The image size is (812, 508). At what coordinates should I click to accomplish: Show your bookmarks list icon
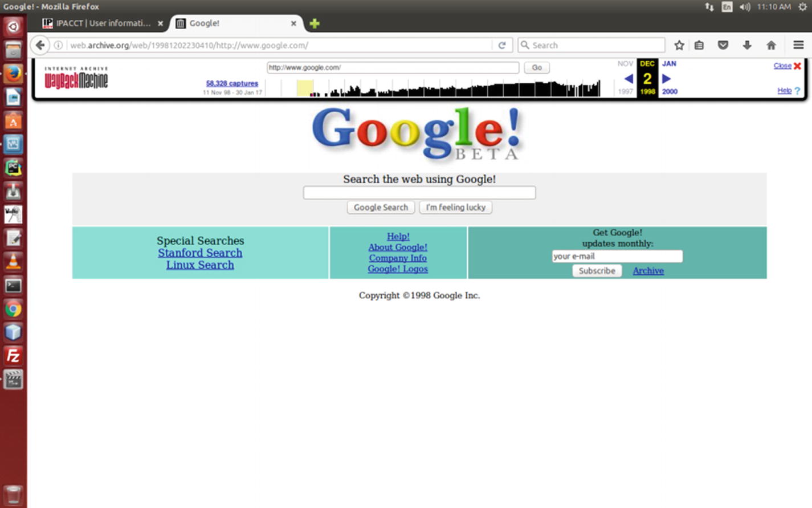click(699, 45)
